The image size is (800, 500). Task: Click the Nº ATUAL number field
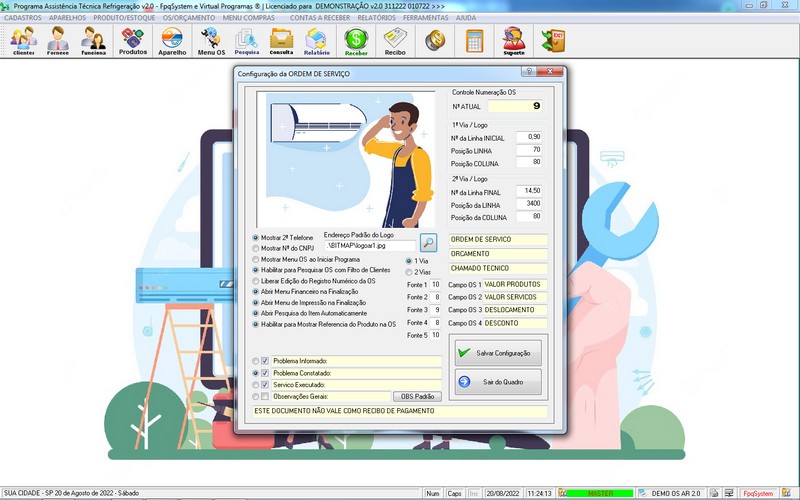(515, 106)
